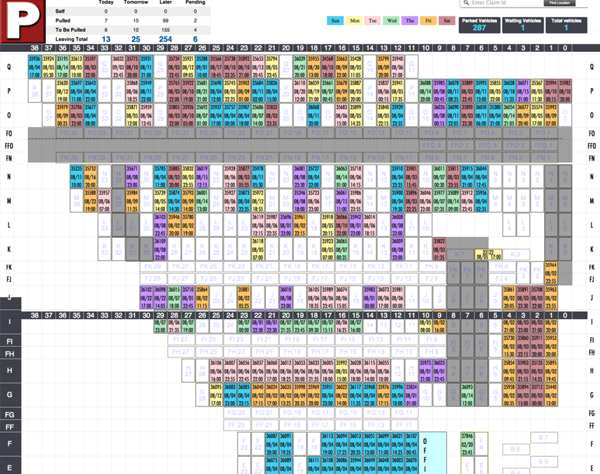Choose the Tue pink legend swatch
Screen dimensions: 600x474
coord(373,19)
